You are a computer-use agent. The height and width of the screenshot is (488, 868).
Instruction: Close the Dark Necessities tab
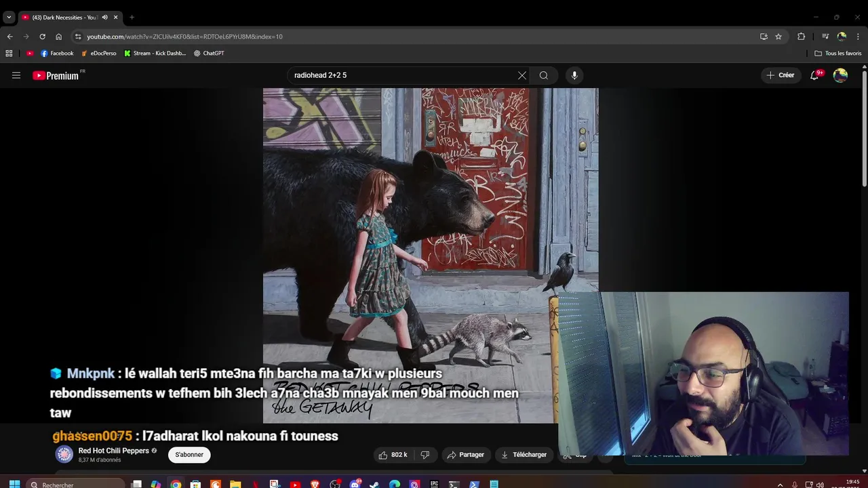(x=115, y=17)
